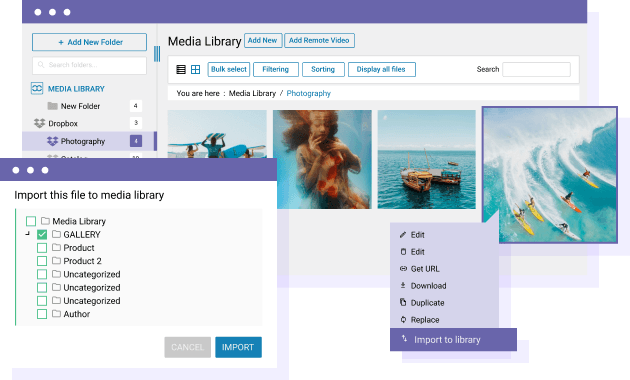Select the Photography folder in sidebar
Screen dimensions: 630x380
pos(89,141)
